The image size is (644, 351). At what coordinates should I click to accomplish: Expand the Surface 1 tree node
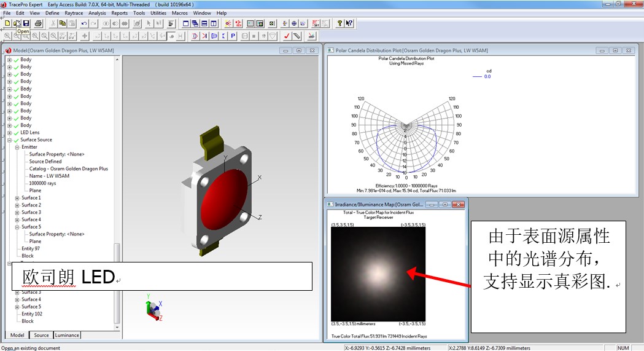click(17, 198)
